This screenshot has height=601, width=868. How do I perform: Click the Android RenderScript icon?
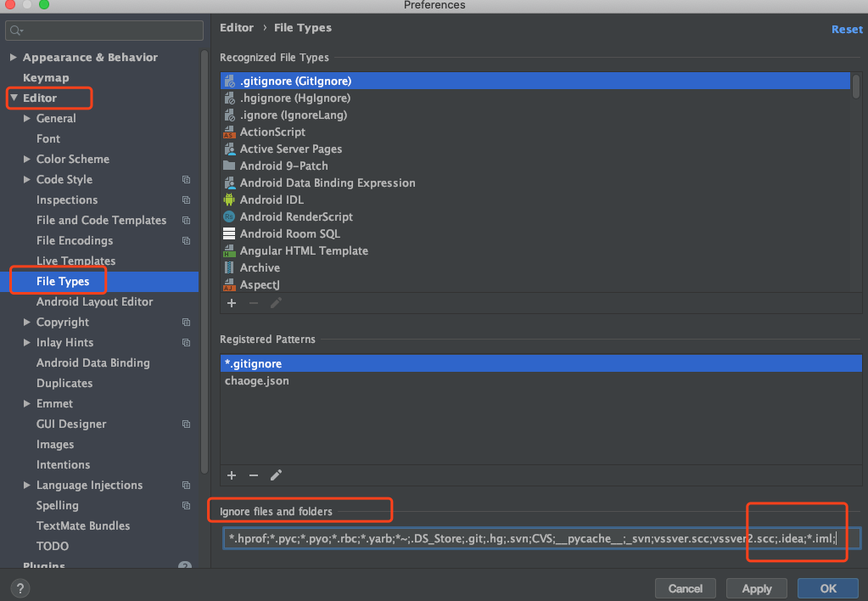tap(229, 216)
